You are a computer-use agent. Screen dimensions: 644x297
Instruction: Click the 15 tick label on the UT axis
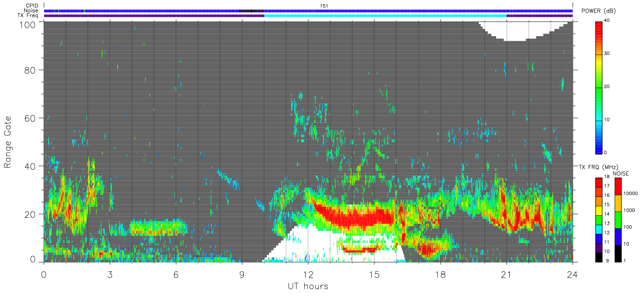374,274
